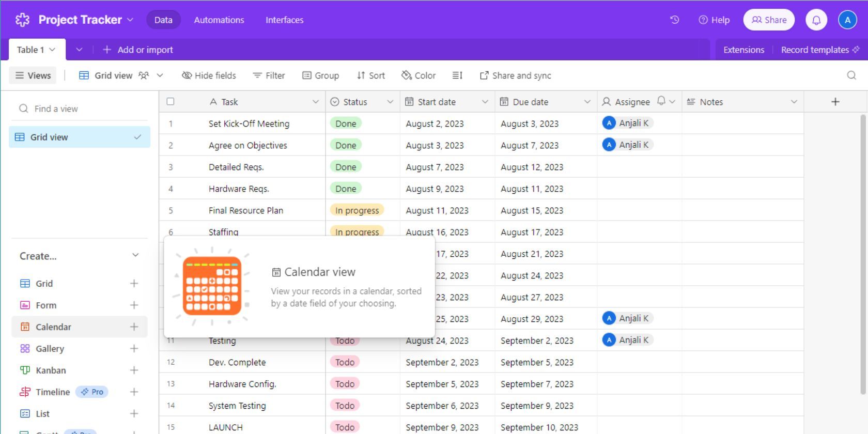Viewport: 868px width, 434px height.
Task: Open the row height icon
Action: [x=457, y=75]
